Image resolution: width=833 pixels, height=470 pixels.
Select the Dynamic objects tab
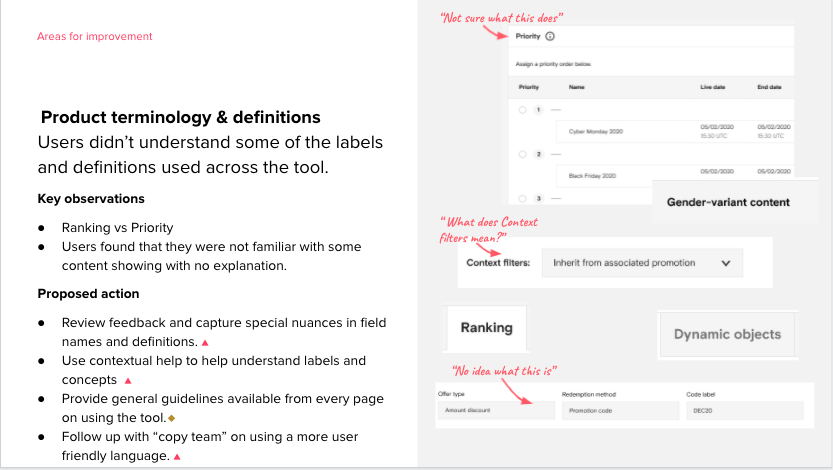(x=727, y=334)
